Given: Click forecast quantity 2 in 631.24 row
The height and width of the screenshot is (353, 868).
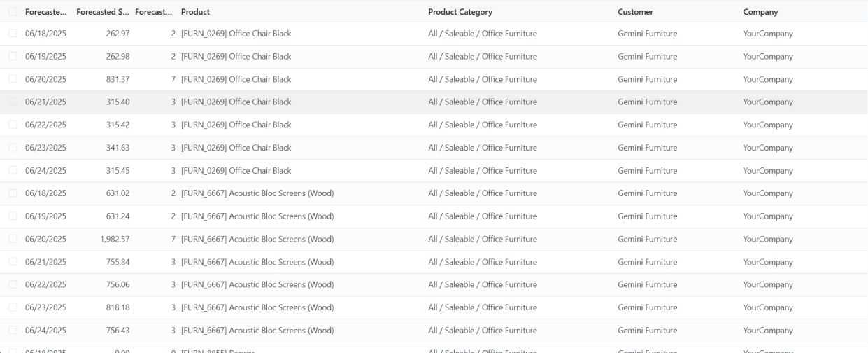Looking at the screenshot, I should tap(173, 216).
